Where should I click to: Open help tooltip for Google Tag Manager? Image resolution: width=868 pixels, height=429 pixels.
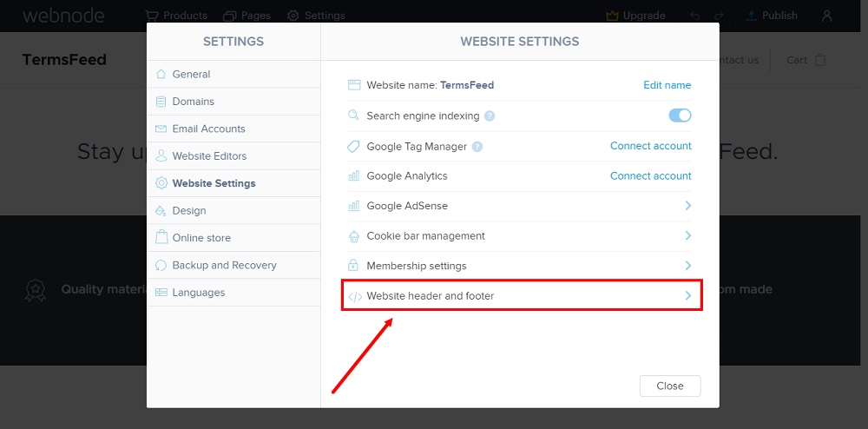pyautogui.click(x=477, y=147)
